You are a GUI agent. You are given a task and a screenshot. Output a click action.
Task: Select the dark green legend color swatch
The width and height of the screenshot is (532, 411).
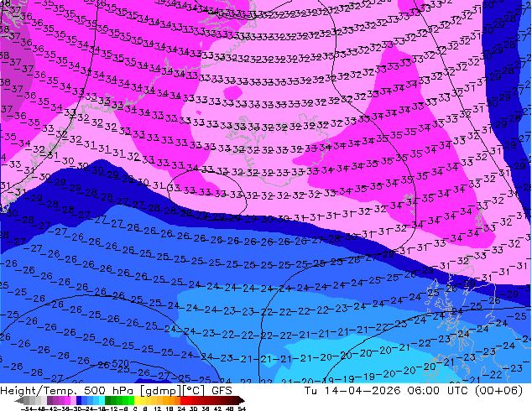coord(107,400)
